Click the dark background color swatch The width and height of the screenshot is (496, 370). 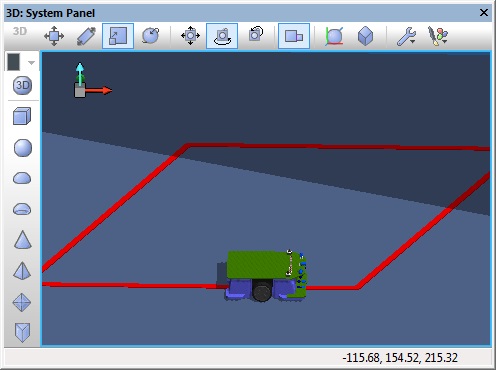14,62
